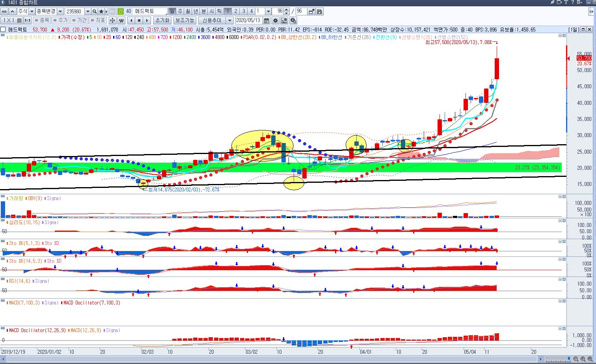Open the calendar date picker icon

tap(266, 20)
